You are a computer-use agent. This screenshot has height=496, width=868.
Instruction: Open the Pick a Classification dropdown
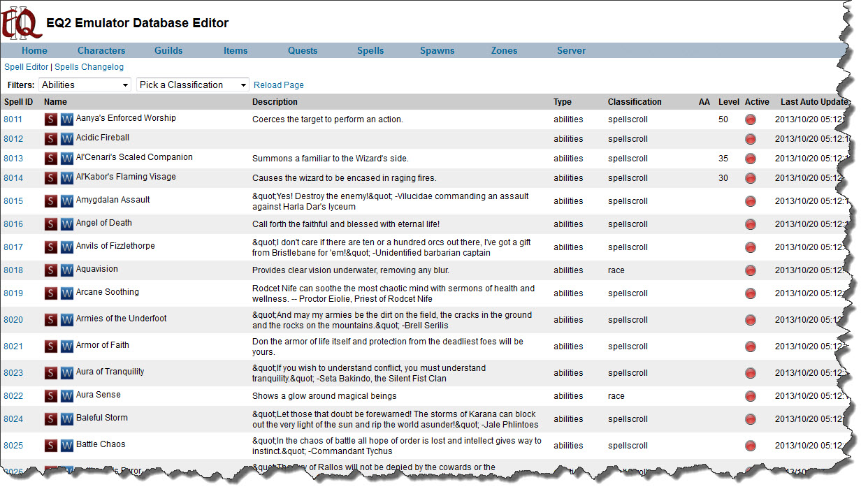pos(192,85)
